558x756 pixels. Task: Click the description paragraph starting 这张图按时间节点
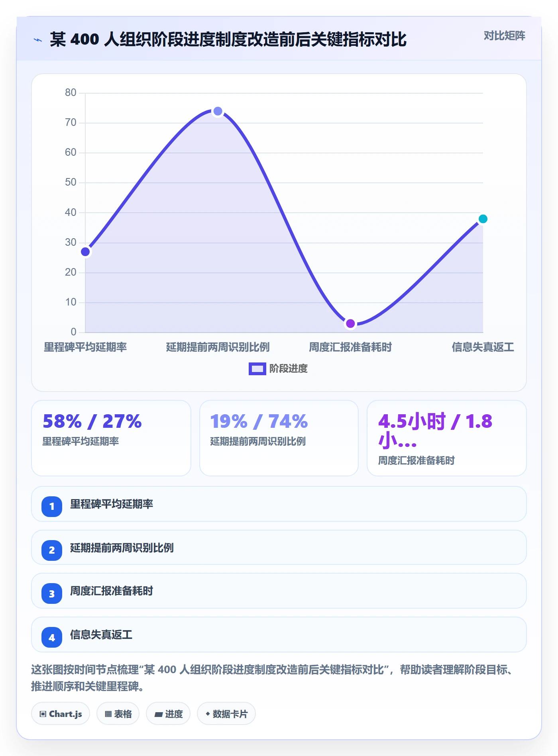273,678
